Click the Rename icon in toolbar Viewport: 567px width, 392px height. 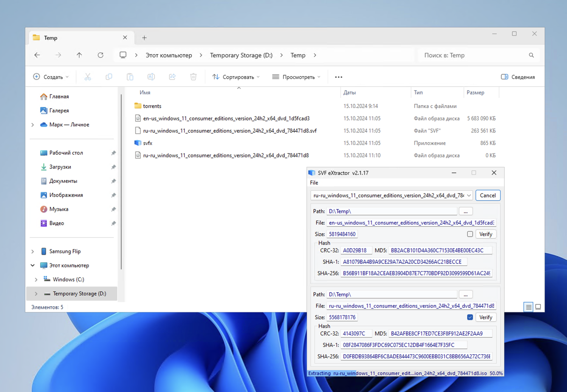151,77
